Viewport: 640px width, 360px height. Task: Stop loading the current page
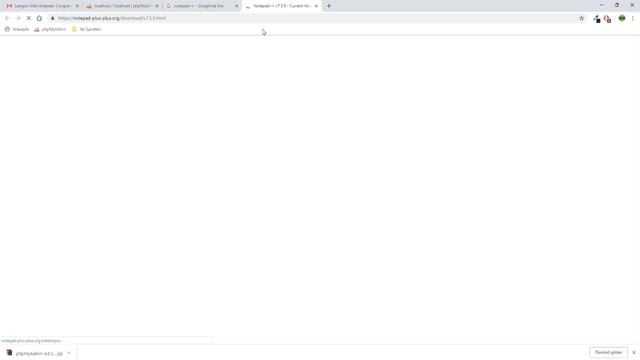point(29,18)
